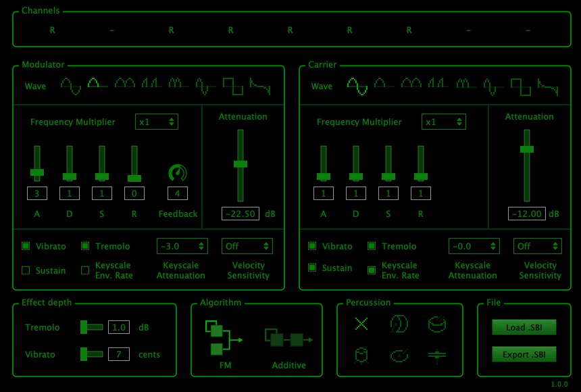Toggle Carrier Keyscale Env. Rate checkbox
This screenshot has height=392, width=581.
(372, 270)
